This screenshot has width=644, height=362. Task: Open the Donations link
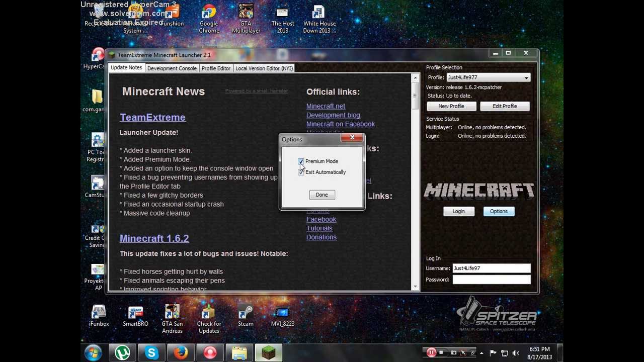point(321,237)
